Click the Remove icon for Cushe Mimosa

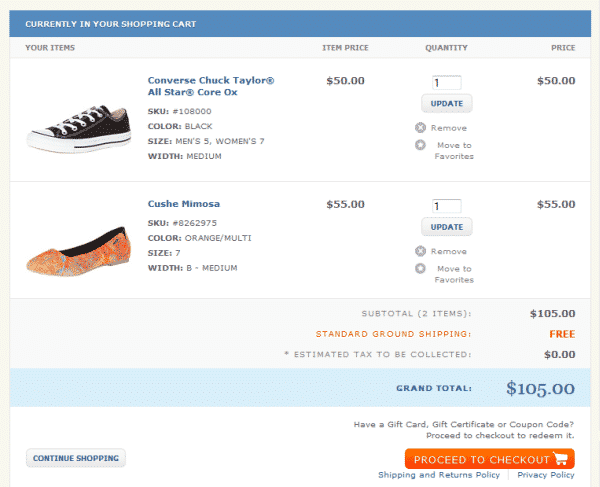point(420,252)
